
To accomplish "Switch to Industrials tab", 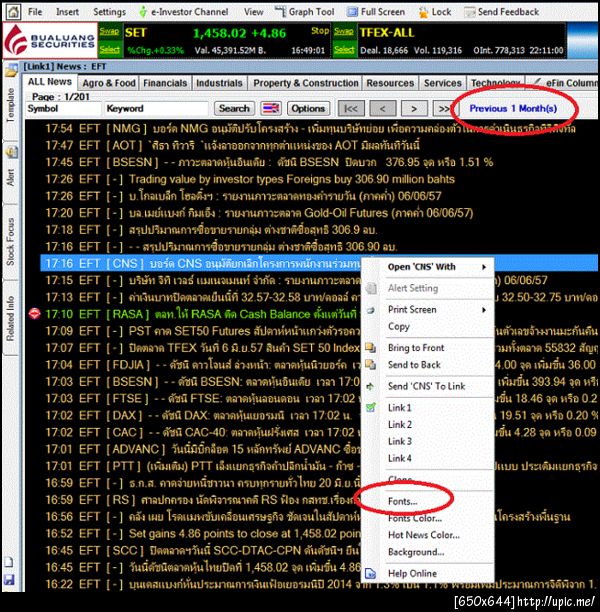I will [219, 83].
